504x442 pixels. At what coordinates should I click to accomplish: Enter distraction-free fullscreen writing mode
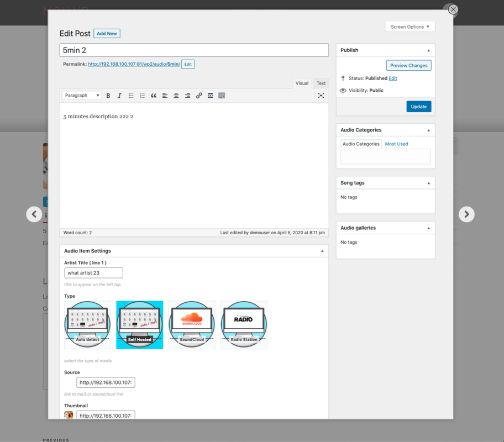[321, 96]
